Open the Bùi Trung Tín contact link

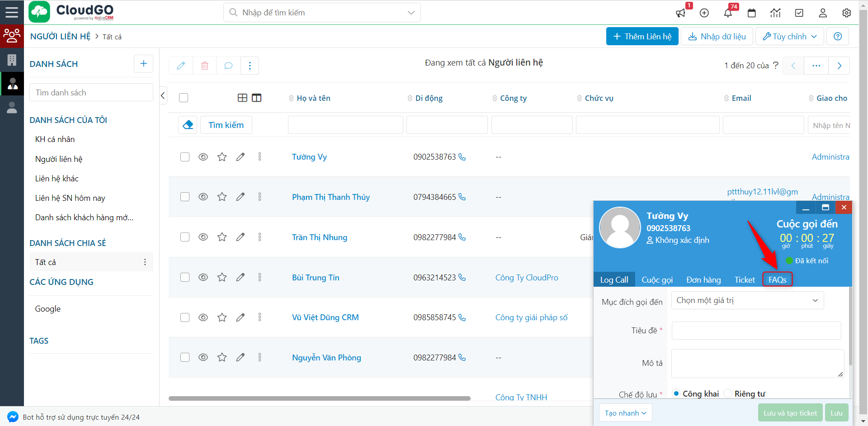[316, 277]
